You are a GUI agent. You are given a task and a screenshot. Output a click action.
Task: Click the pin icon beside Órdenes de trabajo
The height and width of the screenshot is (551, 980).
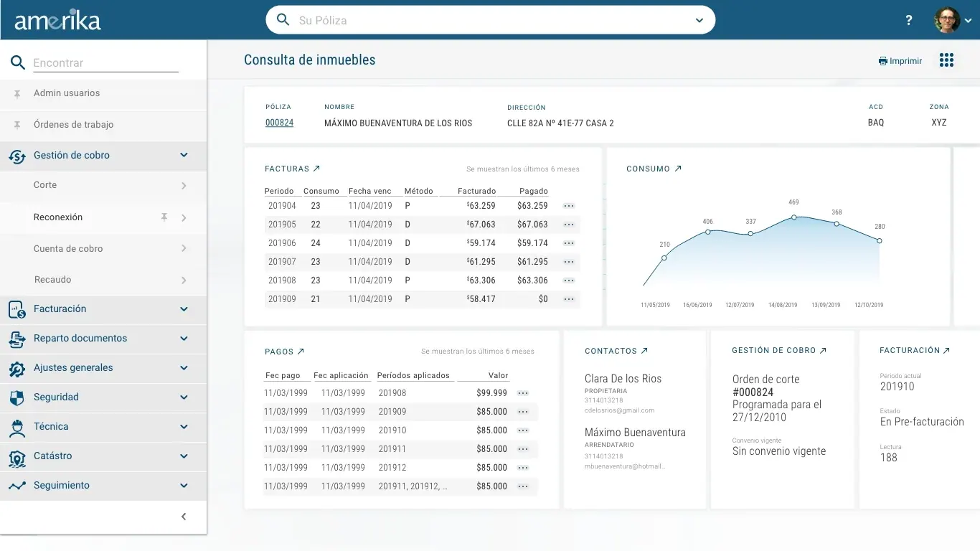(17, 125)
